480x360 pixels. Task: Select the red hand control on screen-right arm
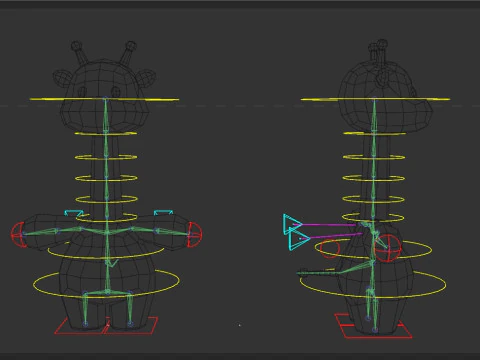tap(194, 235)
